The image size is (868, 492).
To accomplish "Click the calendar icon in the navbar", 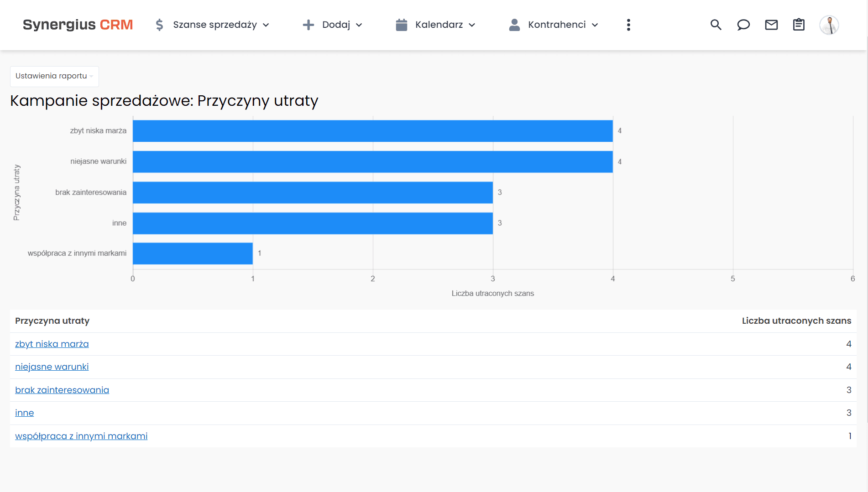I will tap(401, 25).
